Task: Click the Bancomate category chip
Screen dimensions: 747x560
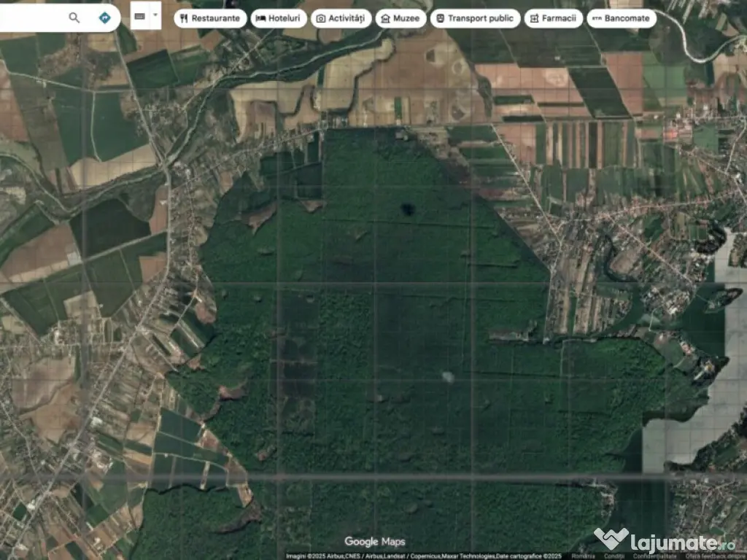Action: (621, 18)
